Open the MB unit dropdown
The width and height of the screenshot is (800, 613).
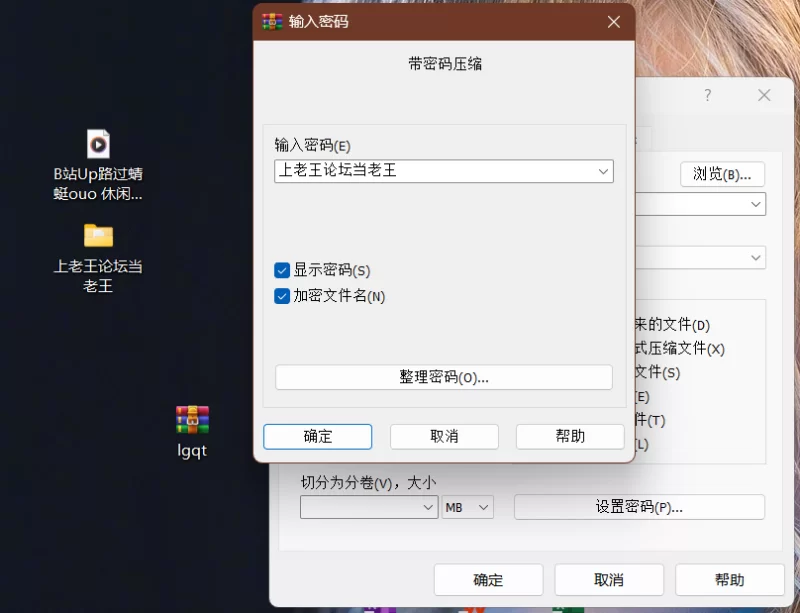pos(468,507)
